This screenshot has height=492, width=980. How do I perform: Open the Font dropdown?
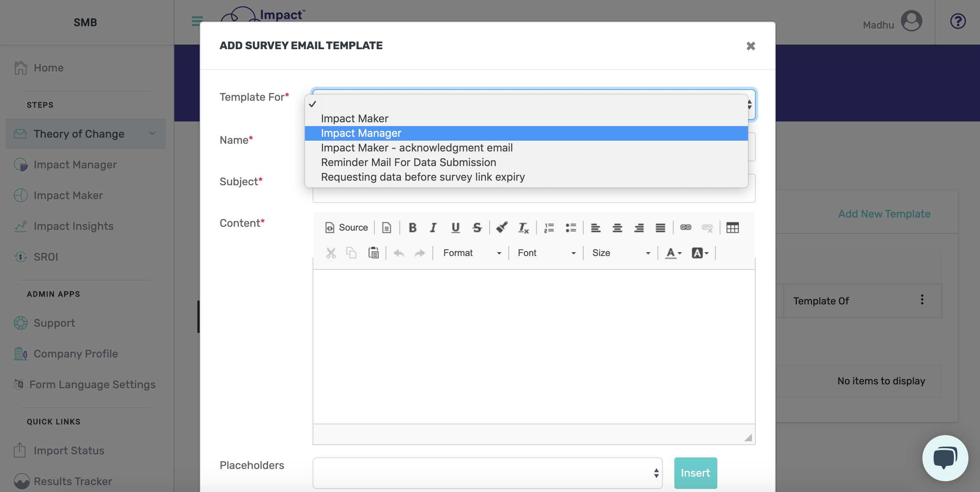pos(547,253)
